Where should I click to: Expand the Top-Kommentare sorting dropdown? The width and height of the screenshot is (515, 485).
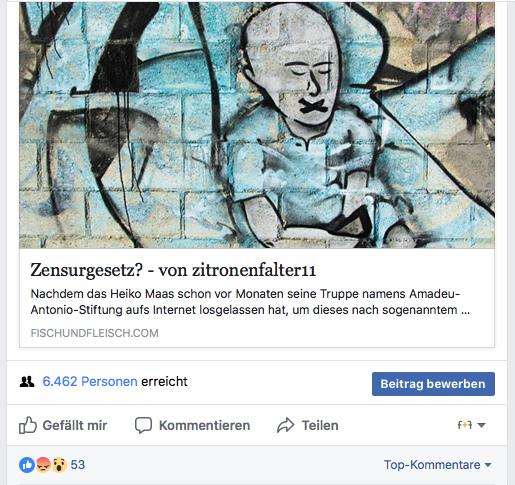[x=438, y=465]
